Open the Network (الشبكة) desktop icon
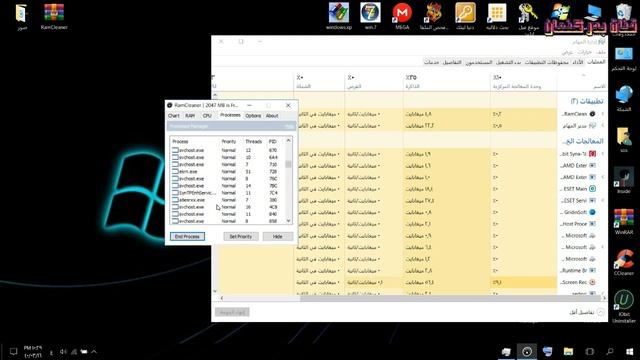Screen dimensions: 640x360 coord(624,99)
